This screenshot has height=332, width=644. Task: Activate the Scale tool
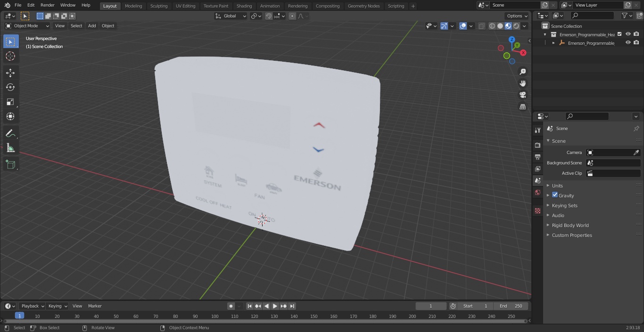(10, 102)
